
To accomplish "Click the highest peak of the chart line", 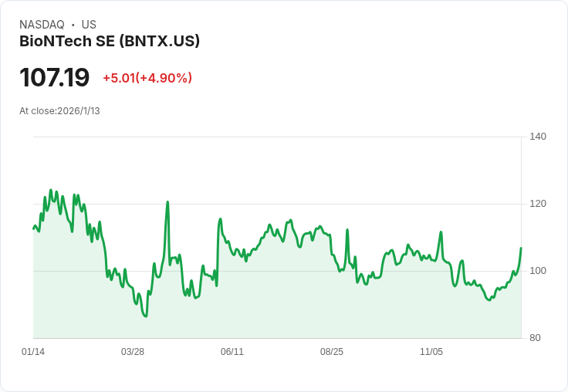I will pos(51,190).
